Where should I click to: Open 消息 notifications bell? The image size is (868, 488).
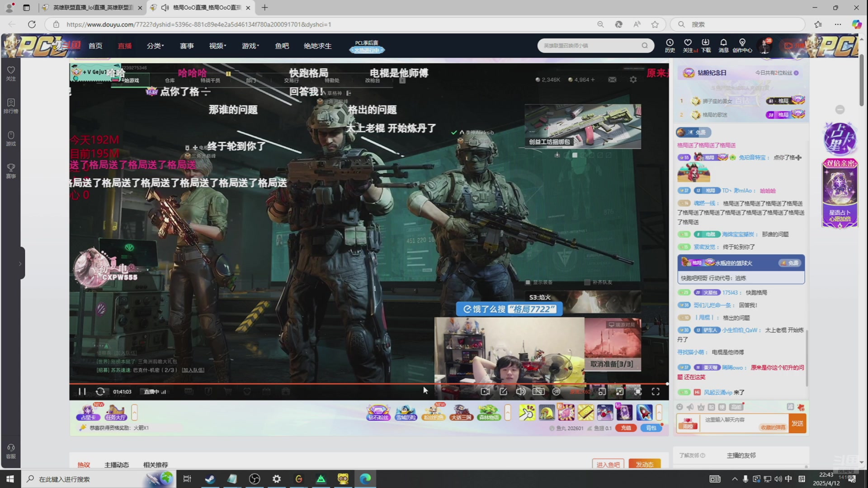[723, 45]
